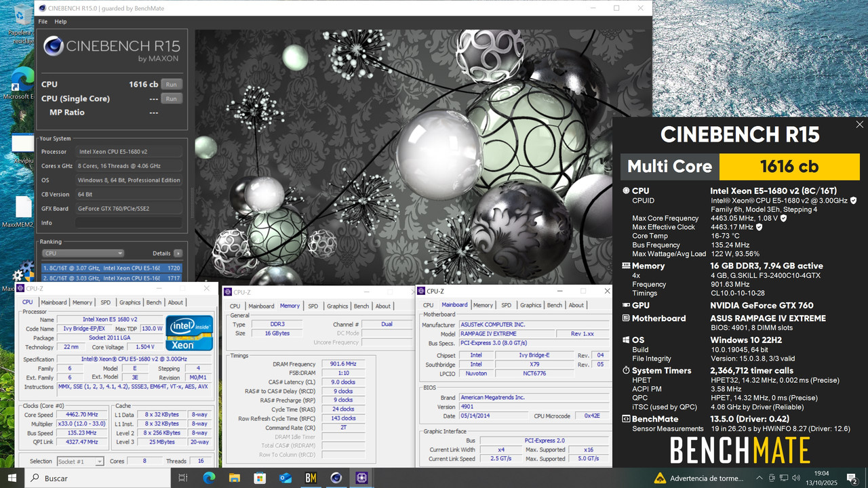Open Bench tab in CPU-tab CPU-Z window
Image resolution: width=868 pixels, height=488 pixels.
[154, 302]
